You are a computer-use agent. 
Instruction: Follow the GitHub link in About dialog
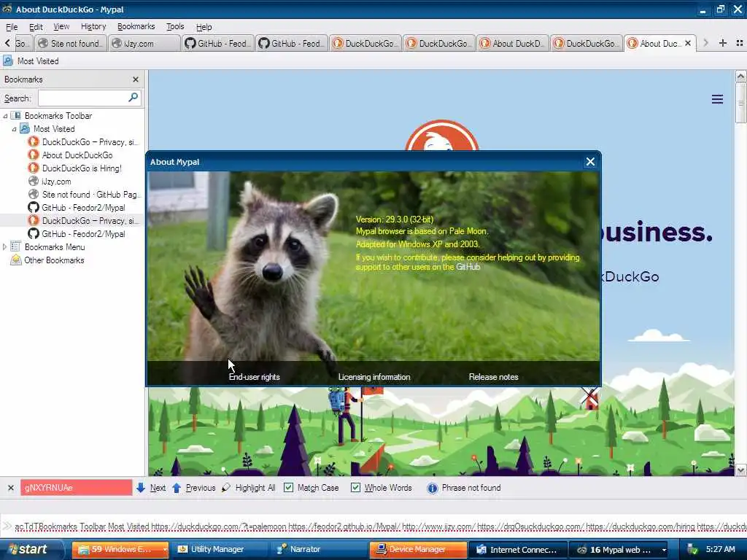(468, 267)
